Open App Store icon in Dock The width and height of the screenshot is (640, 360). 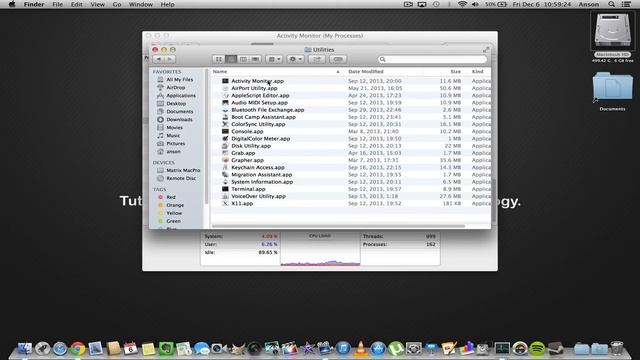(x=378, y=349)
